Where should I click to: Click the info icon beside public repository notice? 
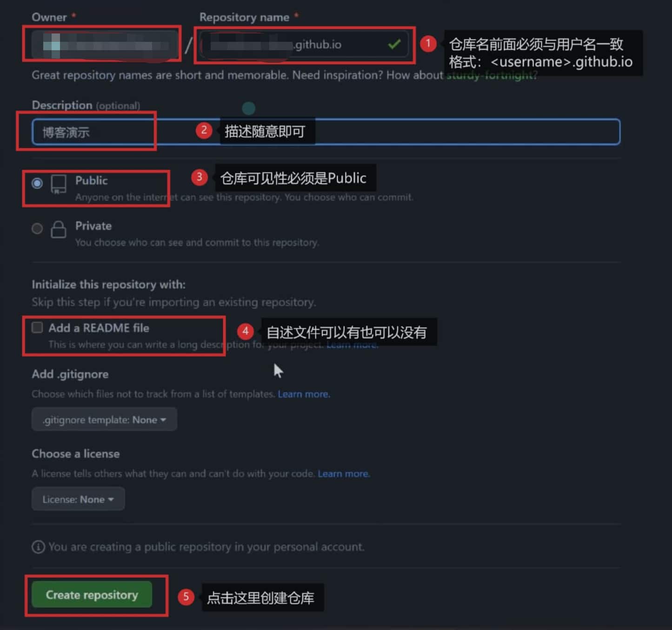(x=38, y=547)
